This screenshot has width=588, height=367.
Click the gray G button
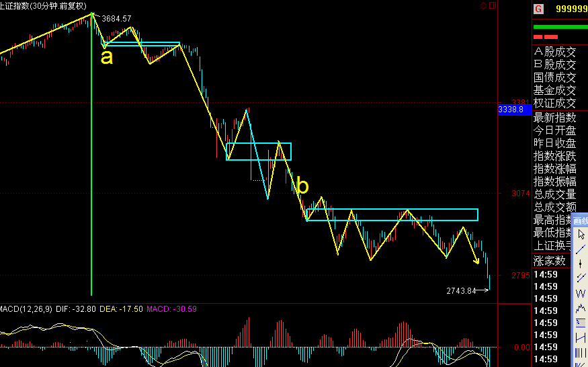coord(538,9)
